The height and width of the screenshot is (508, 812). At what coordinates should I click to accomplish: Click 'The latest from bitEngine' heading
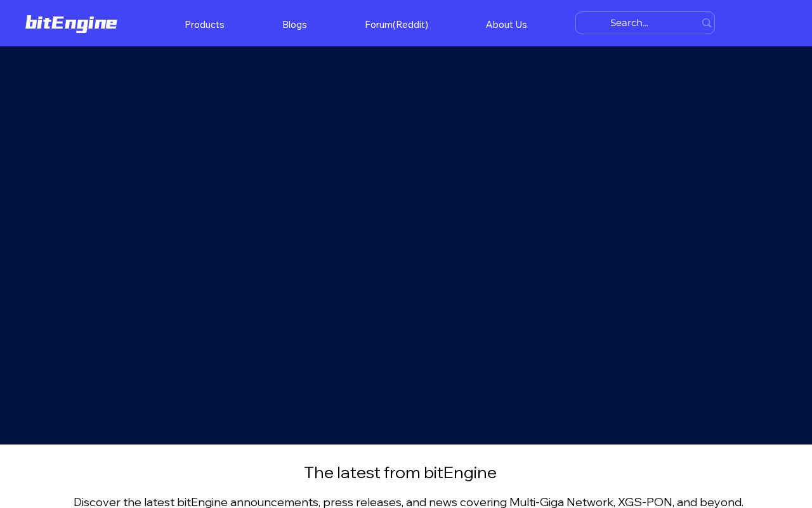tap(400, 472)
